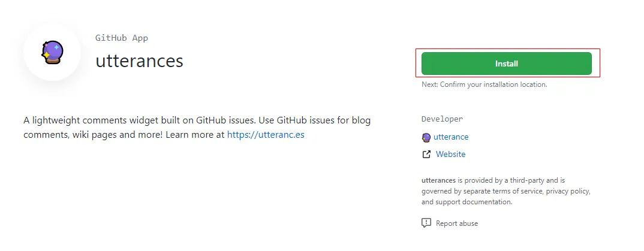Viewport: 644px width, 251px height.
Task: Click the green Install button
Action: [506, 63]
